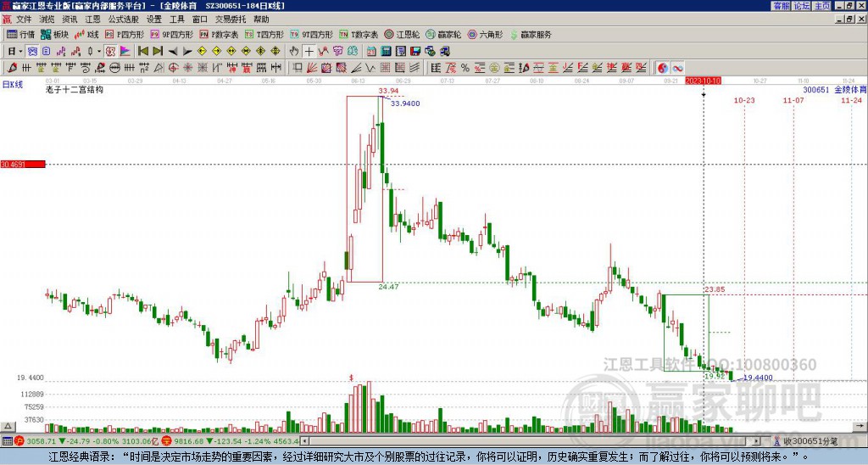Open the 交易委托 menu
Screen dimensions: 868x465
pyautogui.click(x=231, y=20)
